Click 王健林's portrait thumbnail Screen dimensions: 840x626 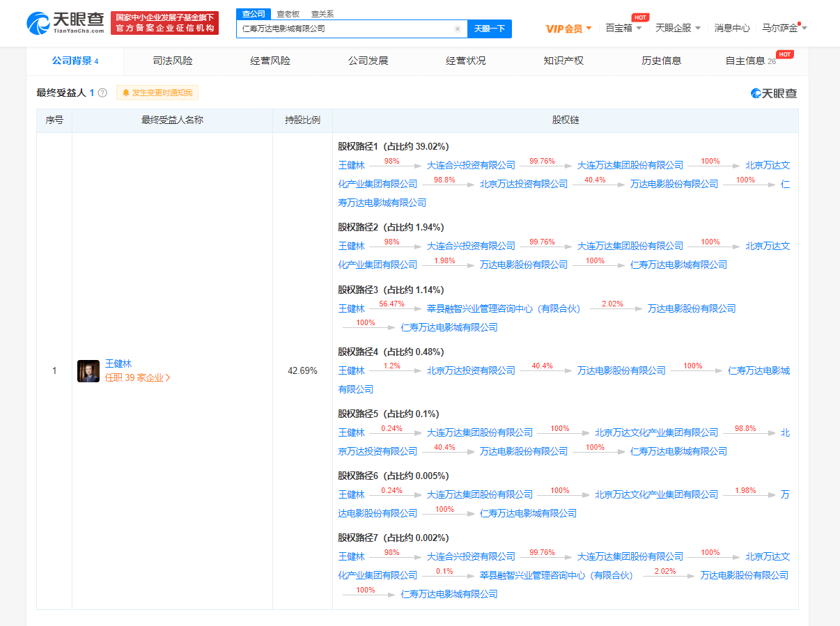[x=88, y=371]
